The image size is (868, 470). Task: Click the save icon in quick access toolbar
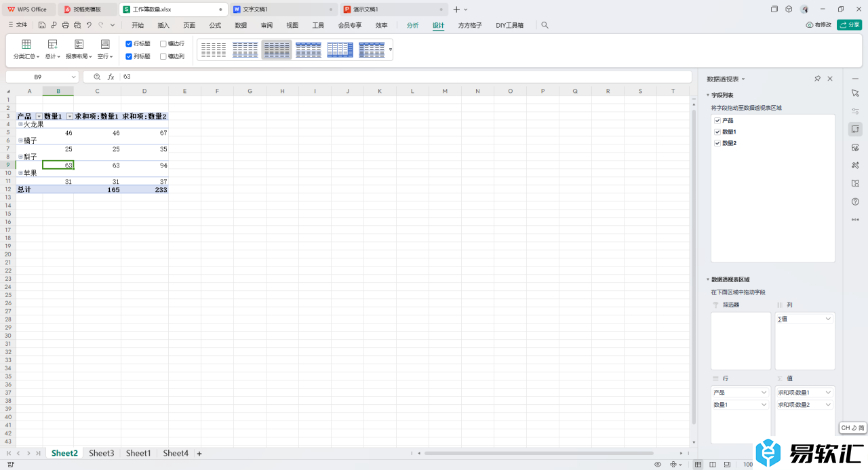(x=42, y=25)
